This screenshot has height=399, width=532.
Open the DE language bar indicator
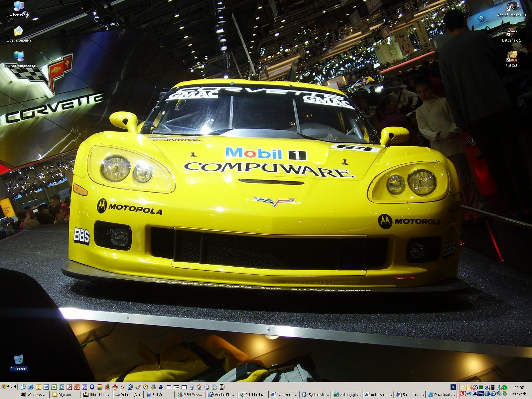click(x=453, y=387)
